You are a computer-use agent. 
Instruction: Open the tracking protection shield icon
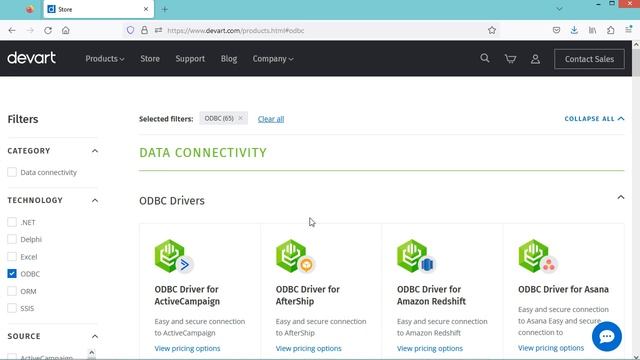(130, 30)
